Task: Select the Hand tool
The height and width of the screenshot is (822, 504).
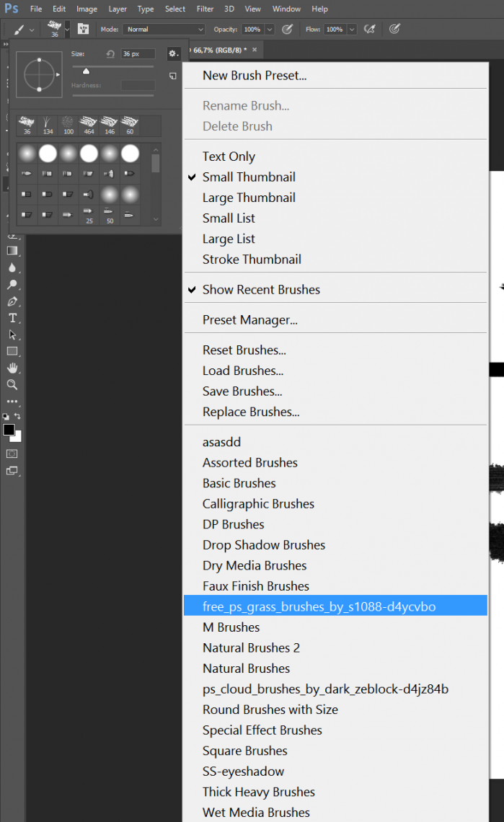Action: tap(12, 368)
